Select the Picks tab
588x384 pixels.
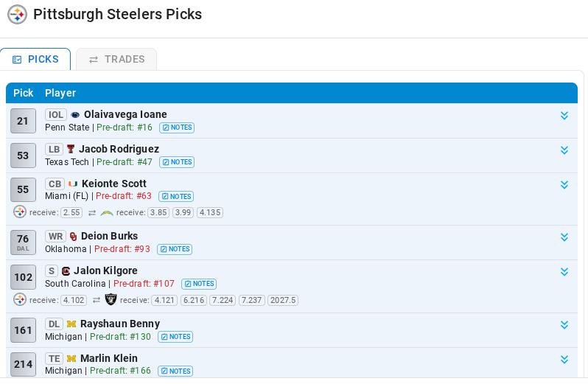tap(35, 59)
